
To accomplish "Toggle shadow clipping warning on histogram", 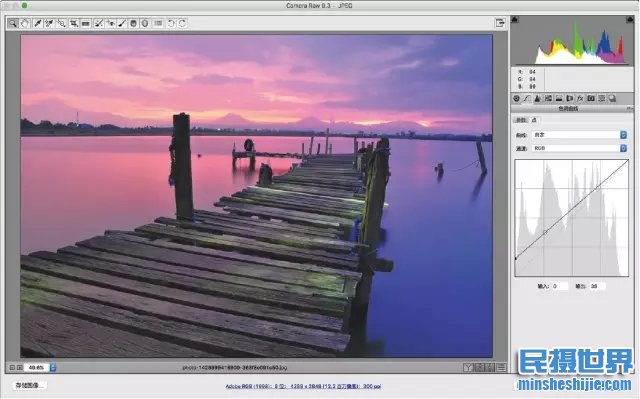I will click(x=515, y=19).
